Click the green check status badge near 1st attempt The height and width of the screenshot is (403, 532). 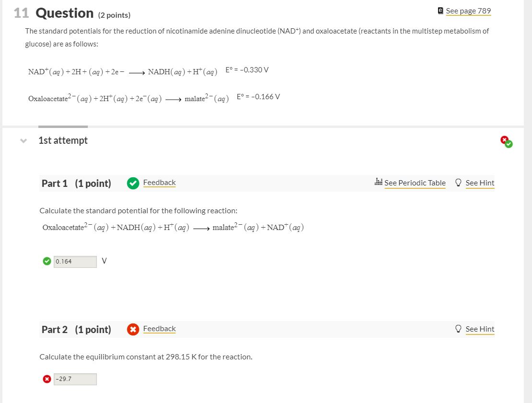508,144
